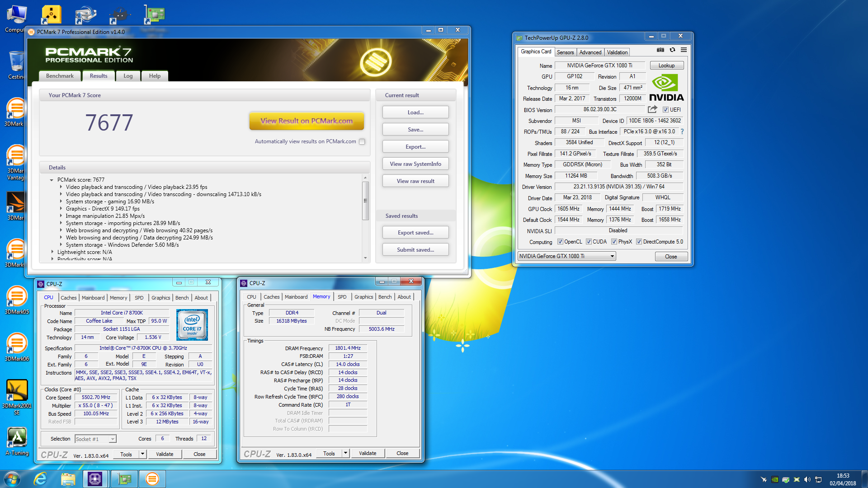Take a GPU-Z screenshot with camera icon
The image size is (868, 488).
[x=660, y=50]
